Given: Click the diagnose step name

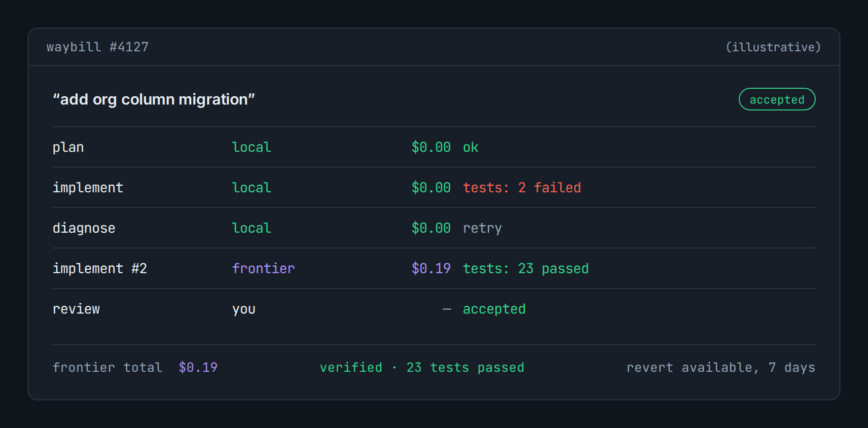Looking at the screenshot, I should tap(84, 228).
